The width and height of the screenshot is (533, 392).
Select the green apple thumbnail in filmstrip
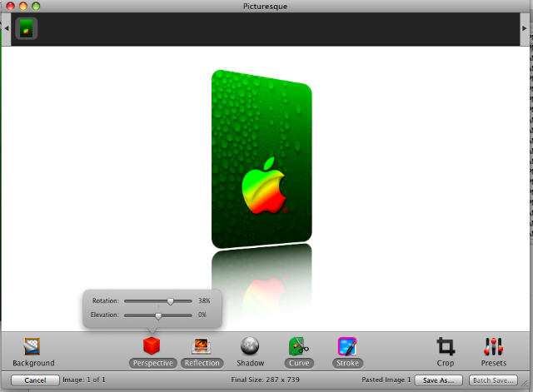(x=26, y=28)
